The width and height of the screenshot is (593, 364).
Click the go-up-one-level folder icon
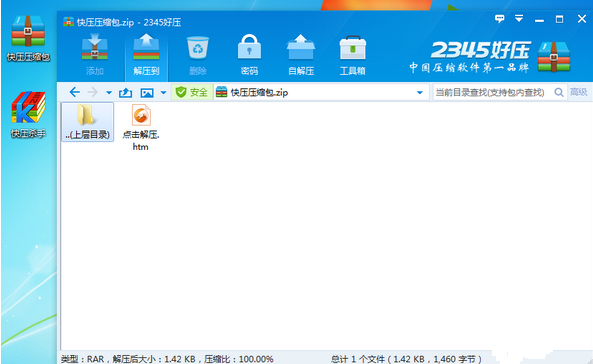coord(126,92)
